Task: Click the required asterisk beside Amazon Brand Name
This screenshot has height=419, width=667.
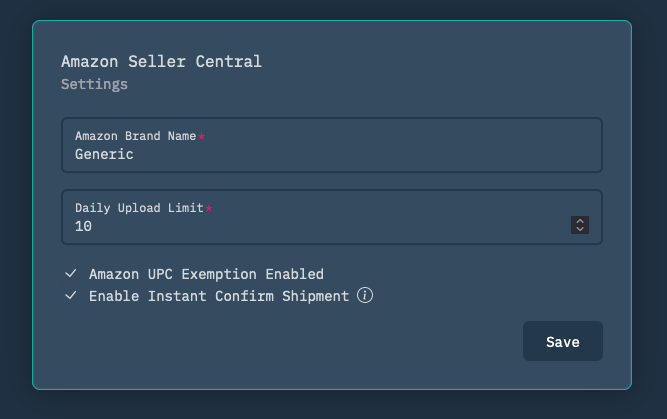Action: (202, 136)
